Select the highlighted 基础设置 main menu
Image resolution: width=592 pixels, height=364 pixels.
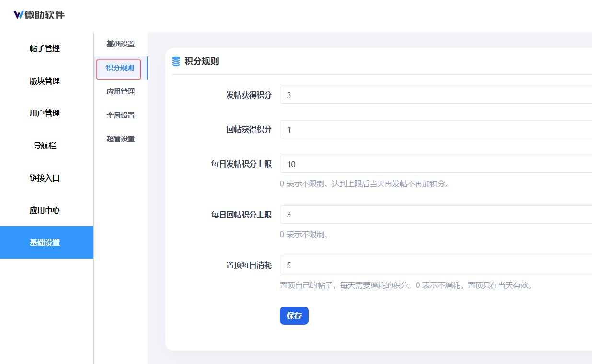tap(46, 242)
